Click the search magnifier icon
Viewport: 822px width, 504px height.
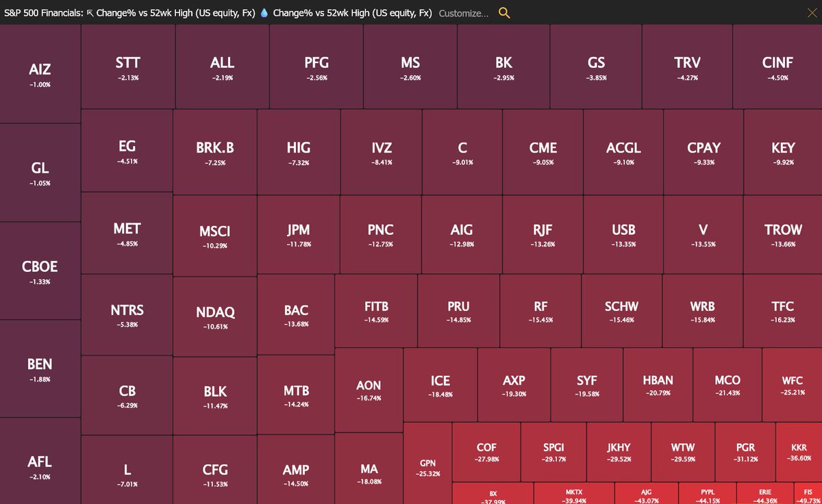[504, 13]
